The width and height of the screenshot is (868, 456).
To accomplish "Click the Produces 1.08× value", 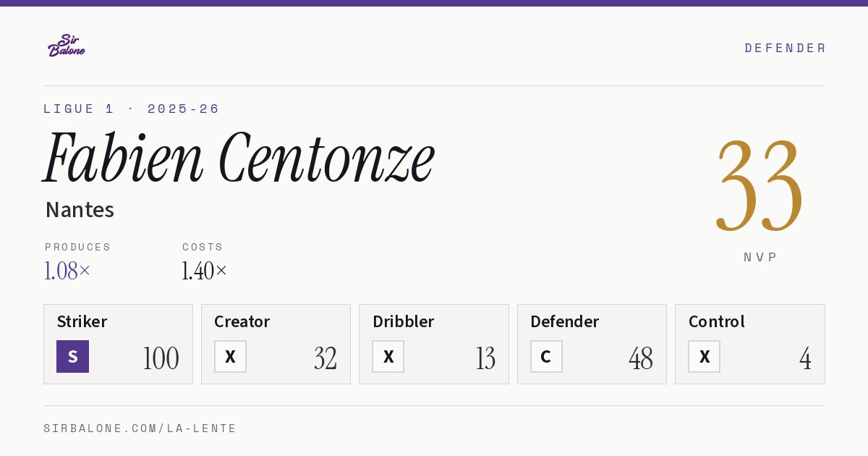I will pyautogui.click(x=67, y=271).
